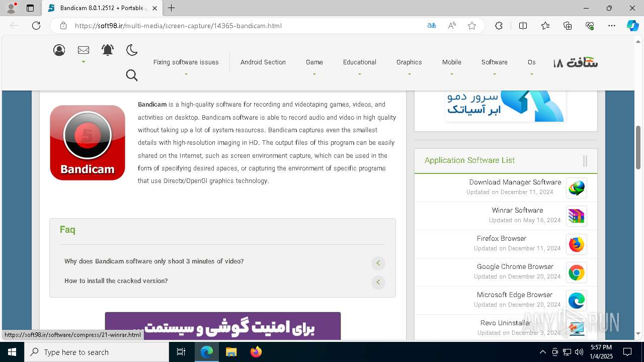This screenshot has height=362, width=644.
Task: Open the Firefox Browser link
Action: (x=502, y=238)
